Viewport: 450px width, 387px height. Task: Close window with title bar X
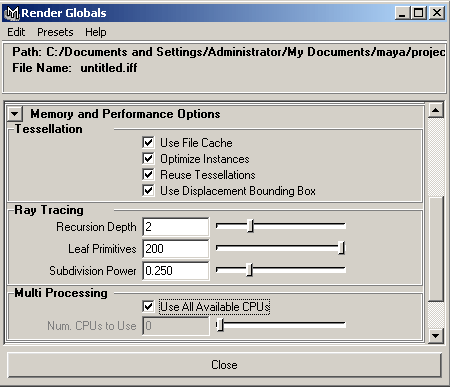tap(437, 13)
